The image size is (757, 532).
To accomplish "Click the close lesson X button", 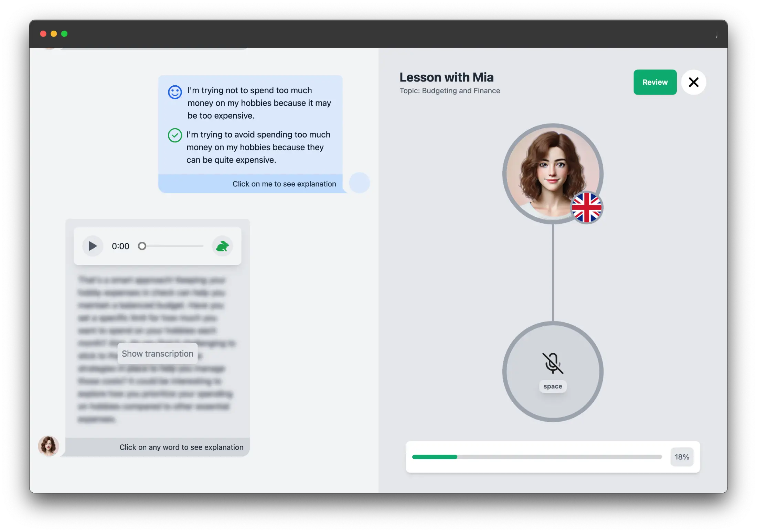I will pos(694,82).
